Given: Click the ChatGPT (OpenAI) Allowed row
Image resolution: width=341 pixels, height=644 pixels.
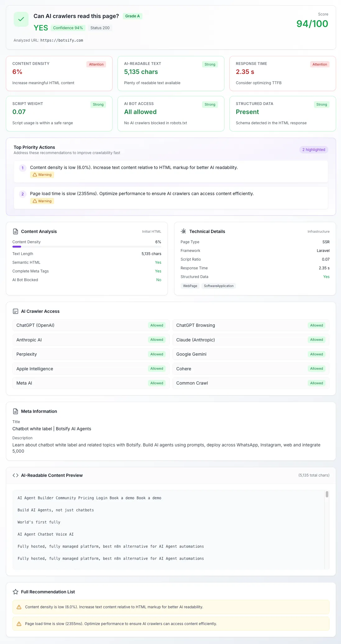Looking at the screenshot, I should (x=91, y=325).
